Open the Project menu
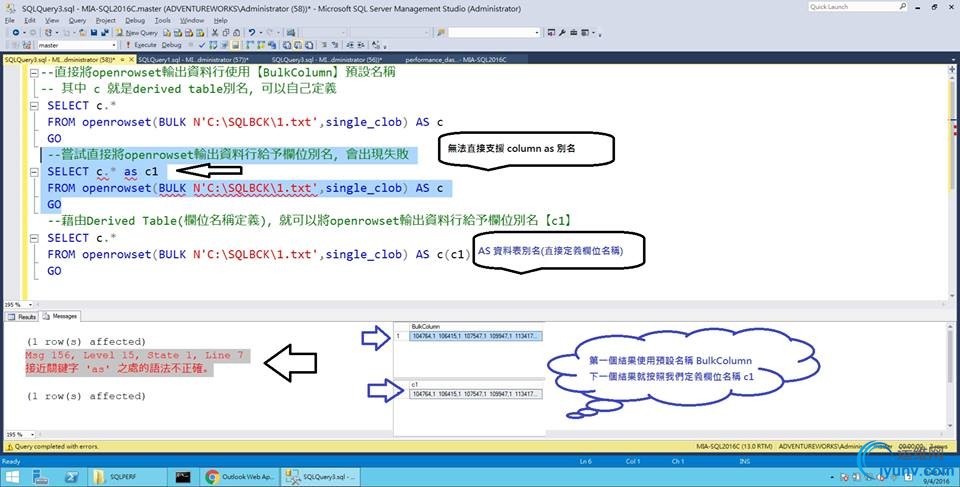 (105, 20)
